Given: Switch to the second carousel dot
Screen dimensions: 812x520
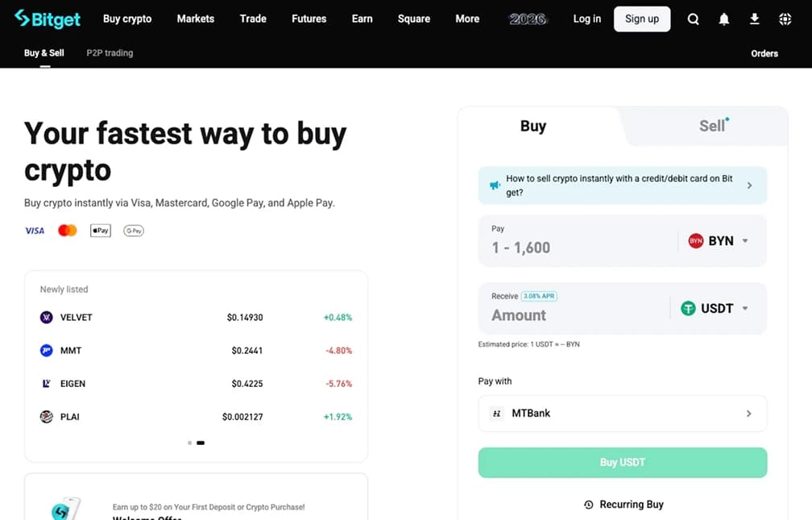Looking at the screenshot, I should point(201,443).
